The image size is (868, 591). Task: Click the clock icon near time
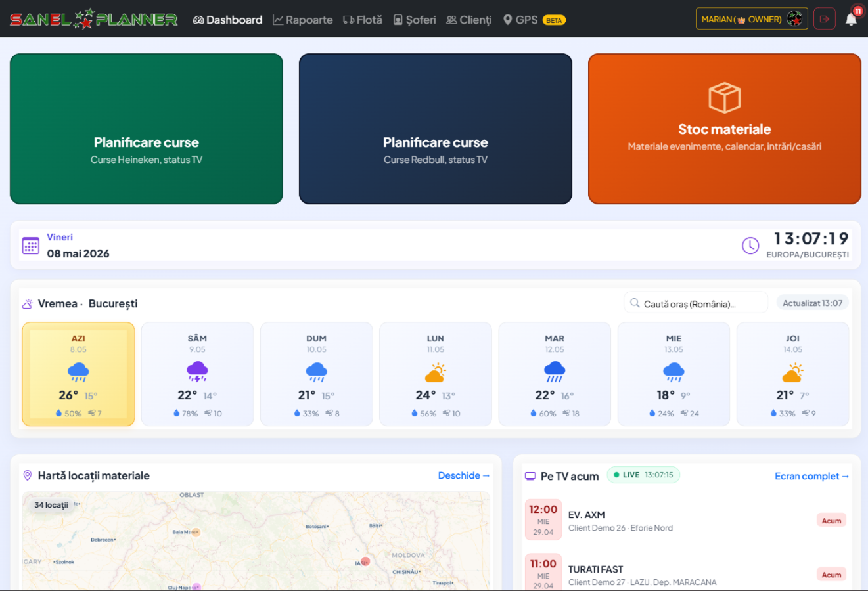pyautogui.click(x=750, y=246)
